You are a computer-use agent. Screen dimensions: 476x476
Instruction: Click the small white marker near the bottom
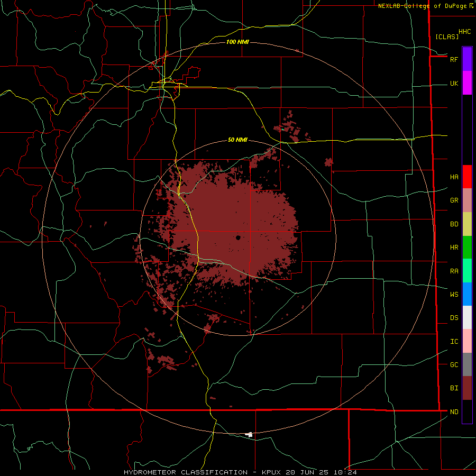click(249, 435)
